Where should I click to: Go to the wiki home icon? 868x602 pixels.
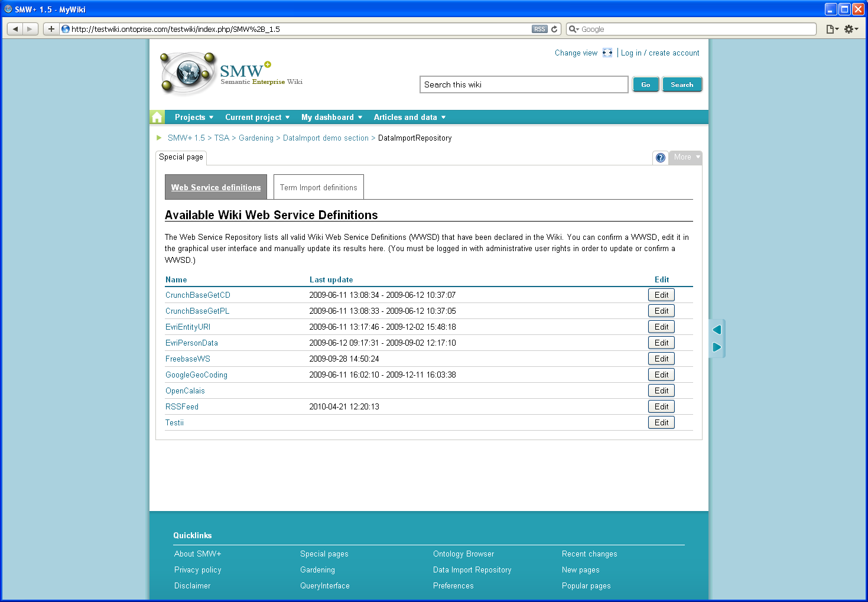pyautogui.click(x=157, y=117)
